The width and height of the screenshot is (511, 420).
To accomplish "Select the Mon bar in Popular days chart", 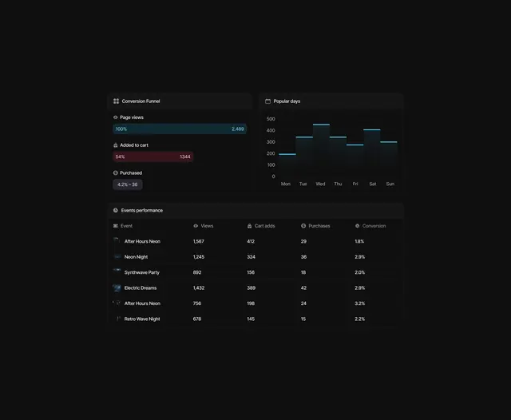I will [x=287, y=165].
